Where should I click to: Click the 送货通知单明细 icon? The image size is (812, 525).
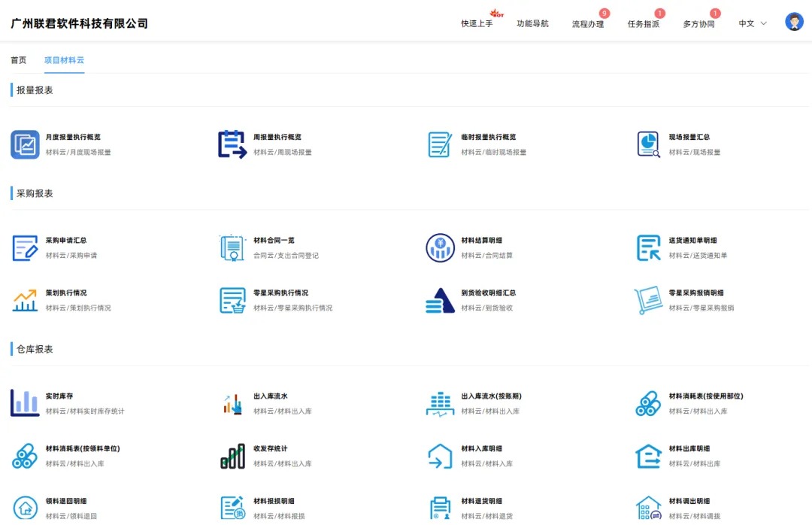coord(647,247)
